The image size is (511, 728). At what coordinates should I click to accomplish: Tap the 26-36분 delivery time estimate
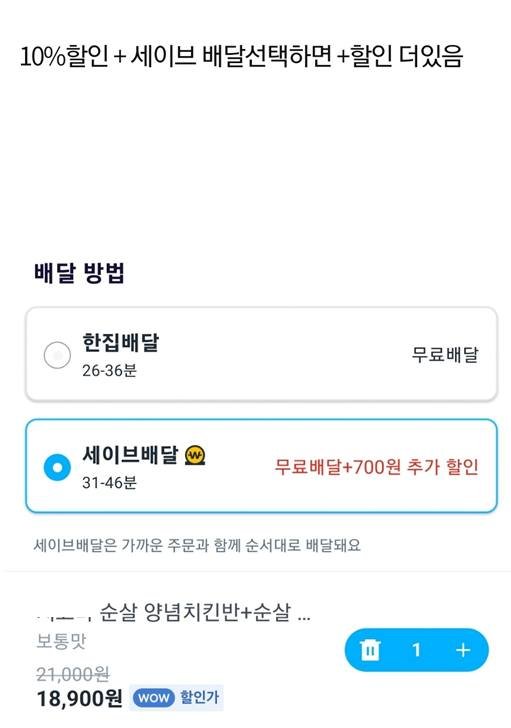tap(110, 370)
